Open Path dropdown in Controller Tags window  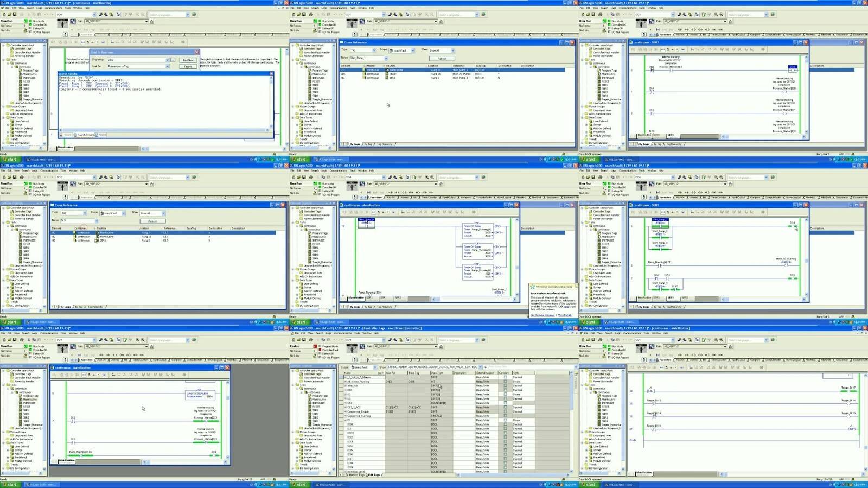pos(436,346)
